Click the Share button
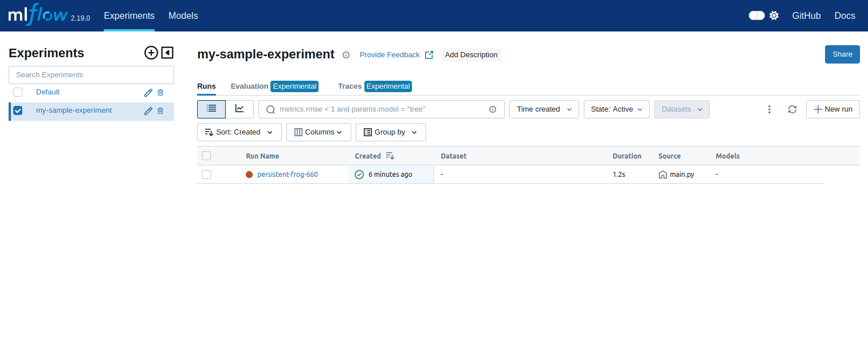 click(x=842, y=54)
